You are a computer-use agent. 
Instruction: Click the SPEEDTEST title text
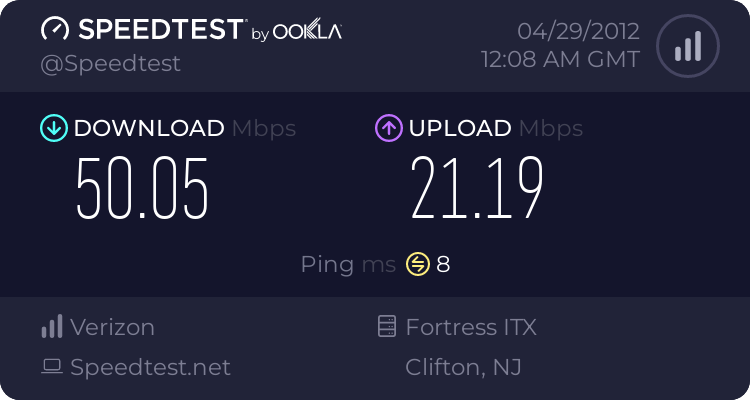point(160,30)
